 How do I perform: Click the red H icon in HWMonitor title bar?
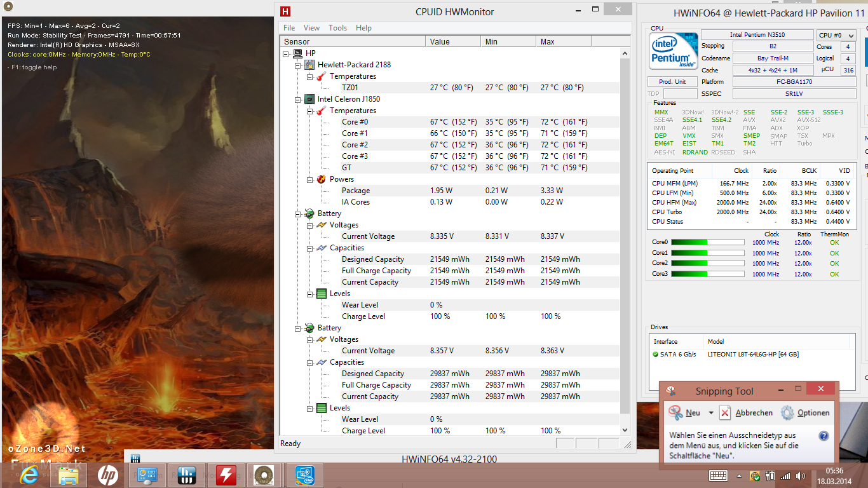tap(285, 11)
